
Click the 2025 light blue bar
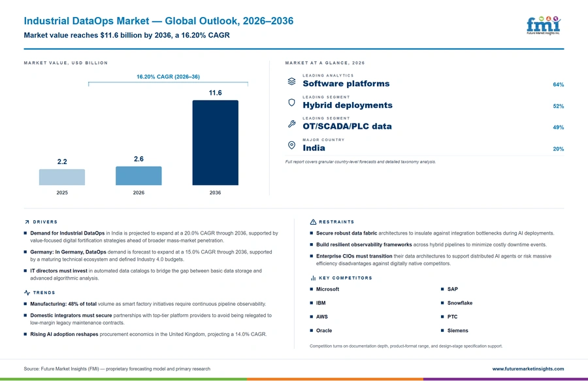click(62, 177)
